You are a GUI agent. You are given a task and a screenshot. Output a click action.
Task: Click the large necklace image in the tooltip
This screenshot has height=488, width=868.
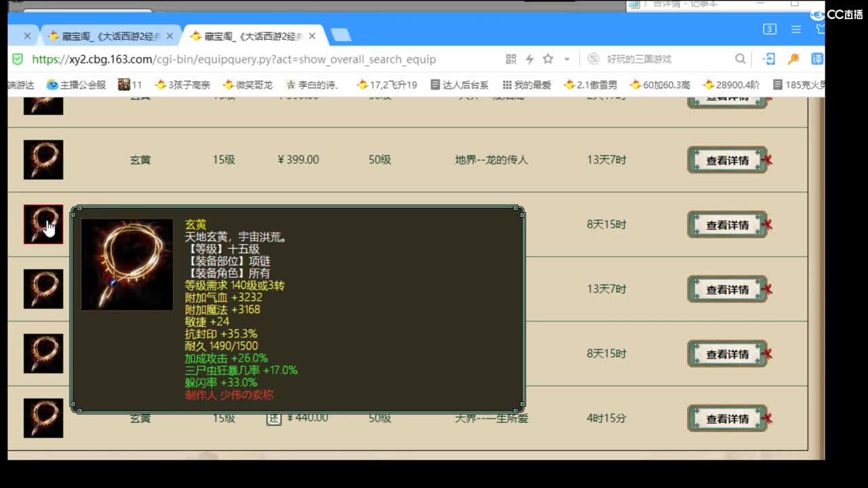(x=127, y=264)
